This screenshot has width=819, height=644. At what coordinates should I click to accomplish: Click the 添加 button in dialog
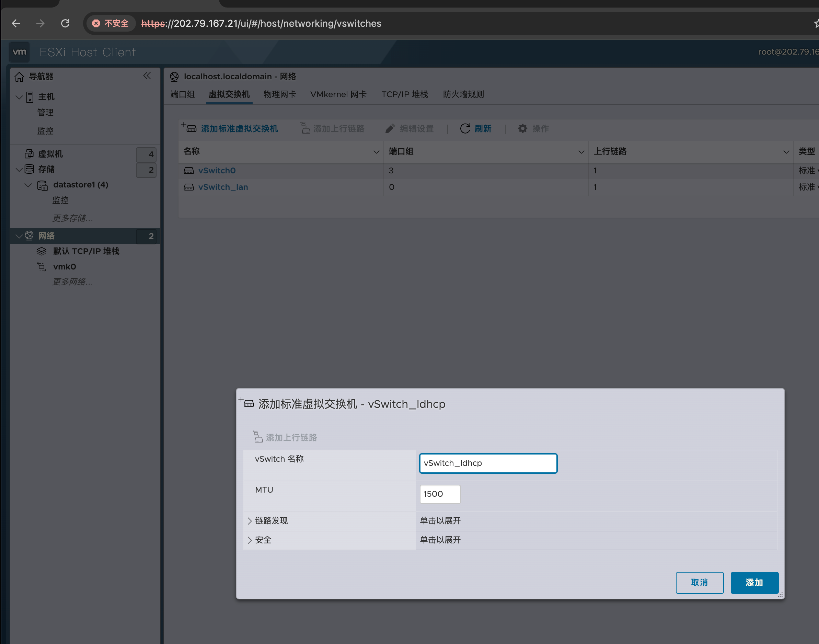(x=754, y=583)
